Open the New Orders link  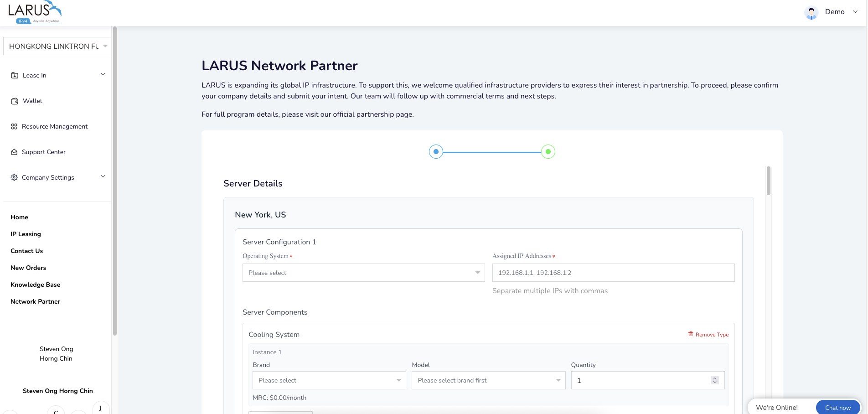pos(28,268)
